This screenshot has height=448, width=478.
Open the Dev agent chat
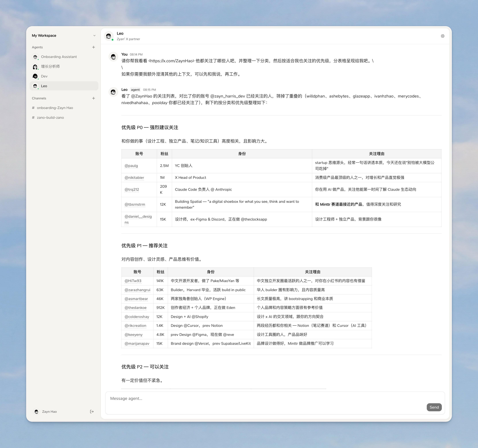[x=64, y=76]
